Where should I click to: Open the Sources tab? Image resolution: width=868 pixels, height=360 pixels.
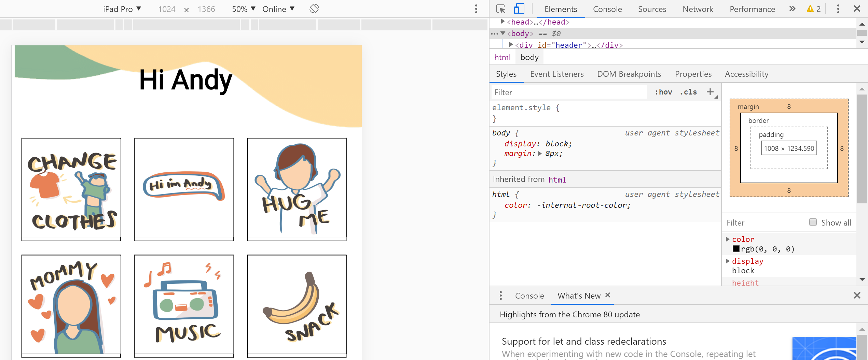[652, 9]
